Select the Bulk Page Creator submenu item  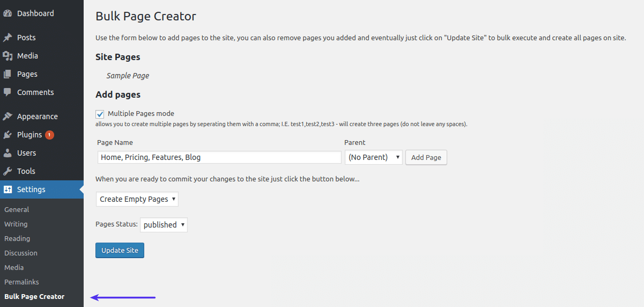(x=34, y=296)
